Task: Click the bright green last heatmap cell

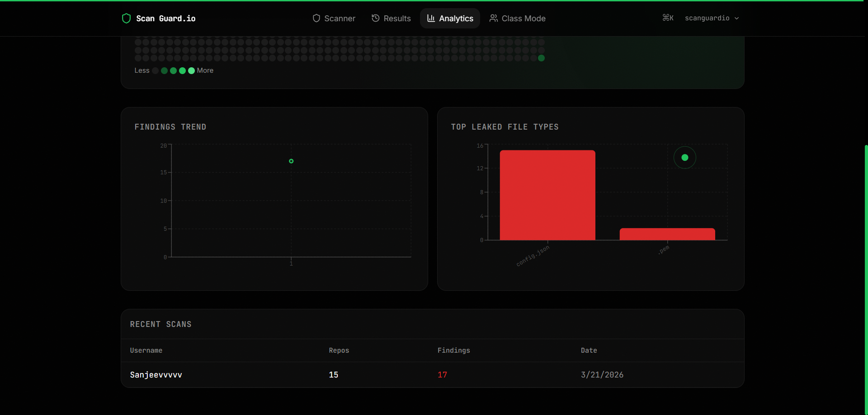Action: pyautogui.click(x=541, y=58)
